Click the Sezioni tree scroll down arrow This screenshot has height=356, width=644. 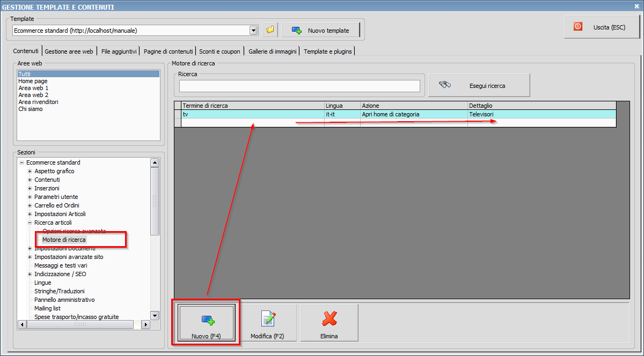point(155,315)
